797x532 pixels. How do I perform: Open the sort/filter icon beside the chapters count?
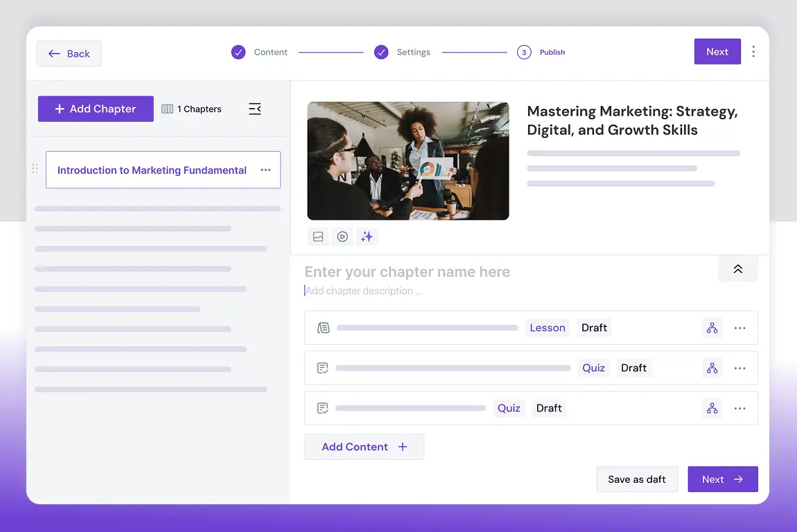click(x=254, y=109)
